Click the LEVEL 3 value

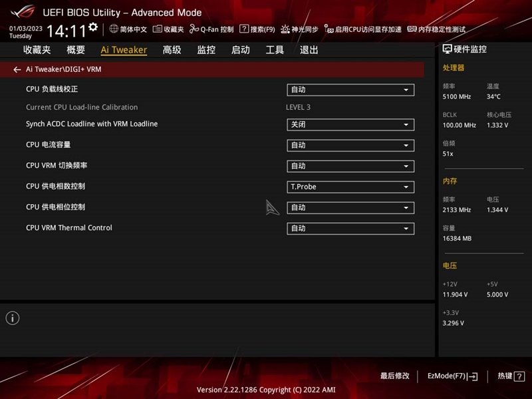pyautogui.click(x=298, y=107)
